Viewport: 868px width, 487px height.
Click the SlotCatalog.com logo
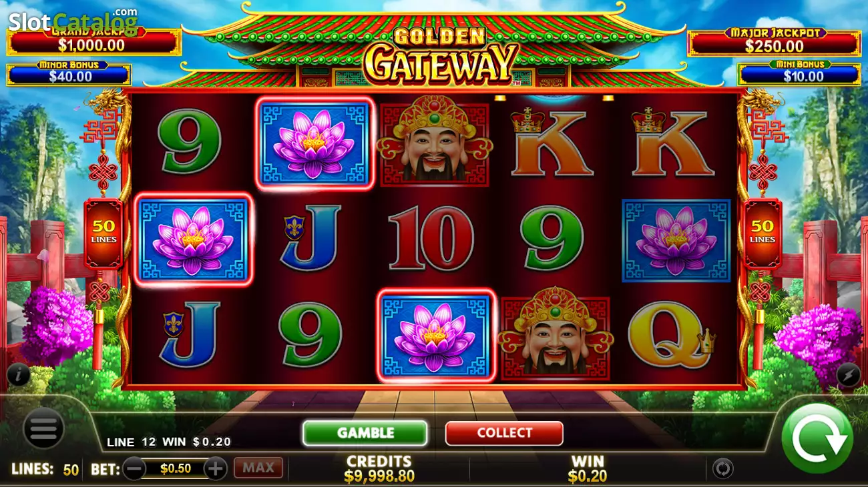point(73,21)
